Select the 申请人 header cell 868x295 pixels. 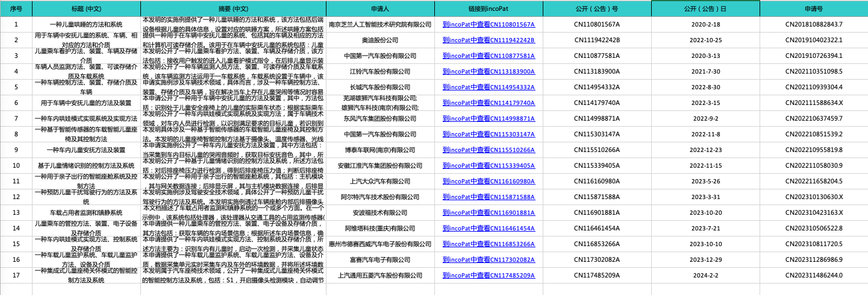point(380,9)
